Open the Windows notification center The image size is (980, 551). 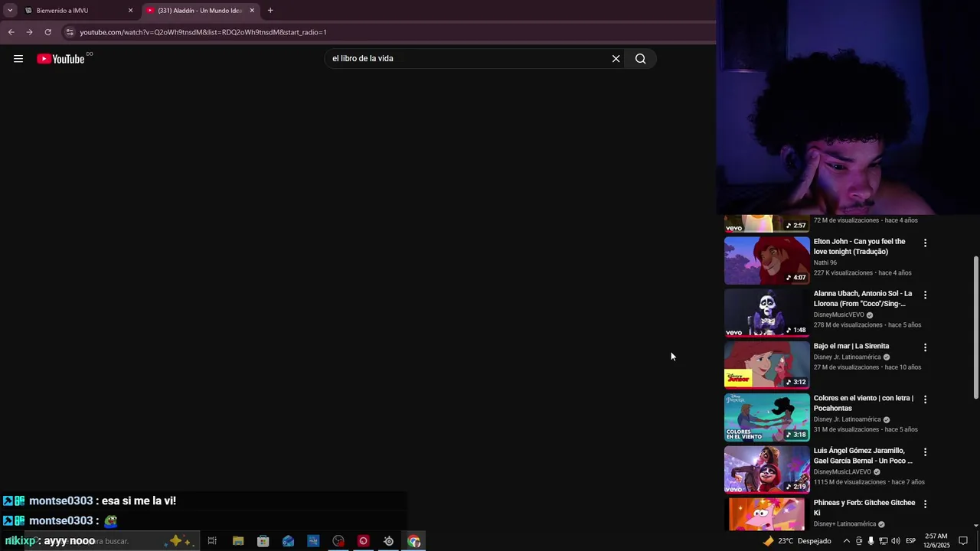point(963,541)
